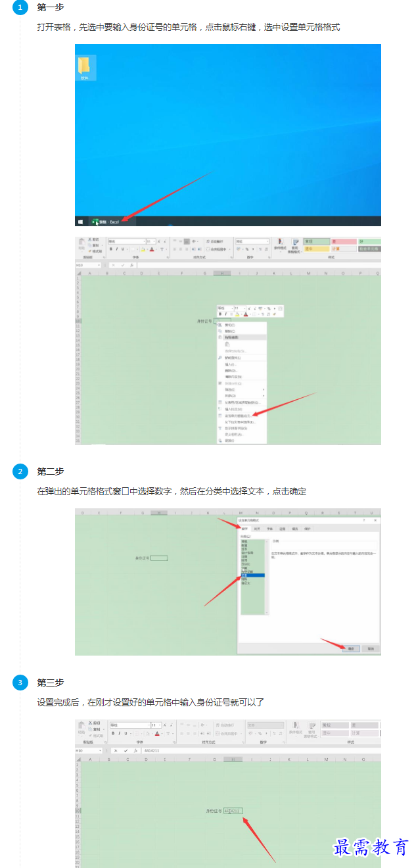
Task: Click 剪切 cut icon in step one ribbon
Action: [93, 239]
